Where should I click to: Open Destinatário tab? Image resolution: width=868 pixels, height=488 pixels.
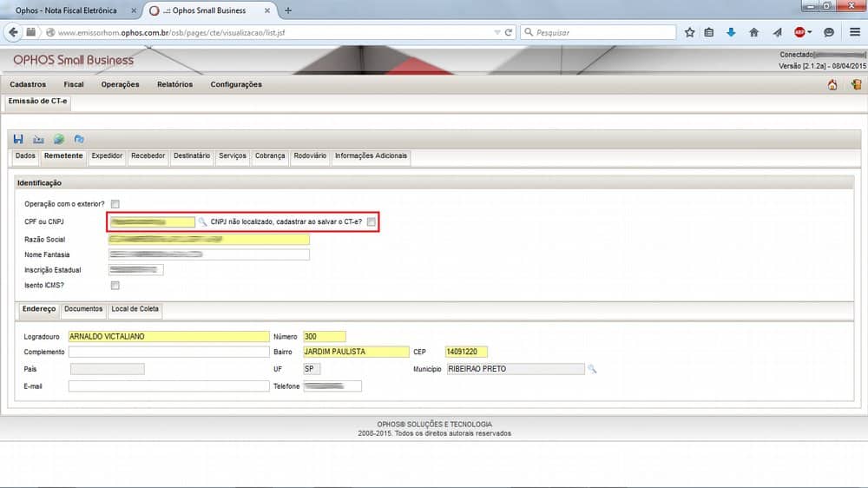[x=192, y=156]
